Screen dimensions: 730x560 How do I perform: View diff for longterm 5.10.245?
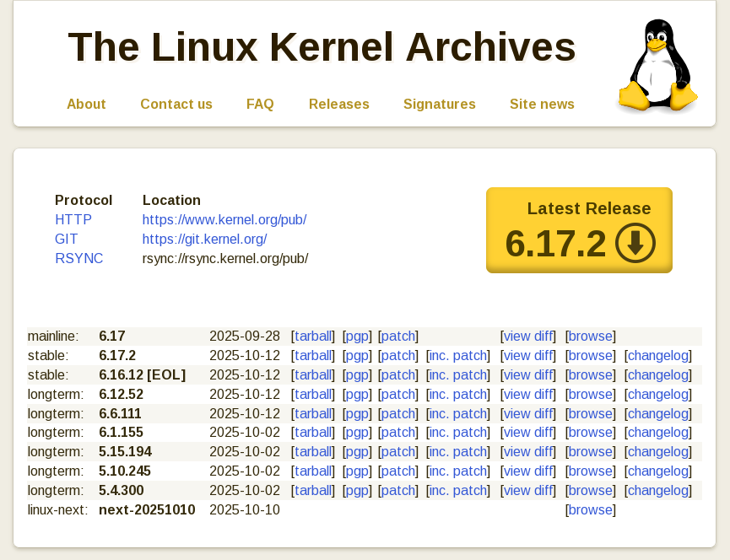(x=528, y=471)
